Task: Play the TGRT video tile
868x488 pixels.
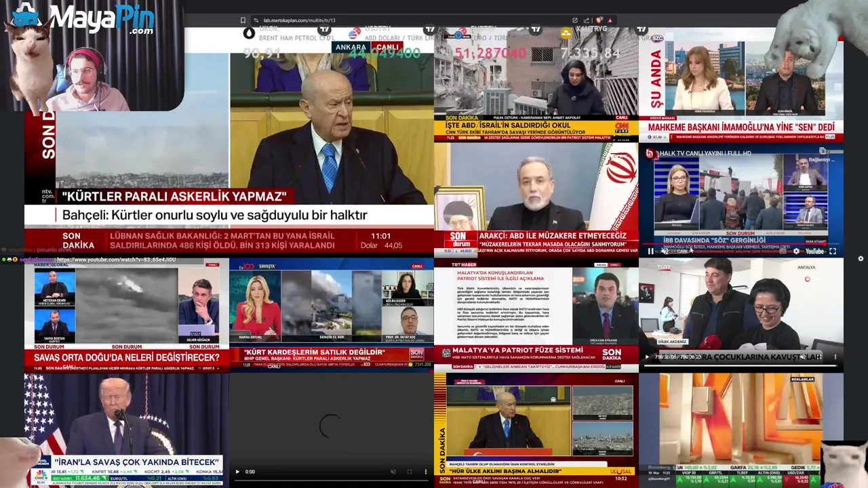Action: (647, 357)
